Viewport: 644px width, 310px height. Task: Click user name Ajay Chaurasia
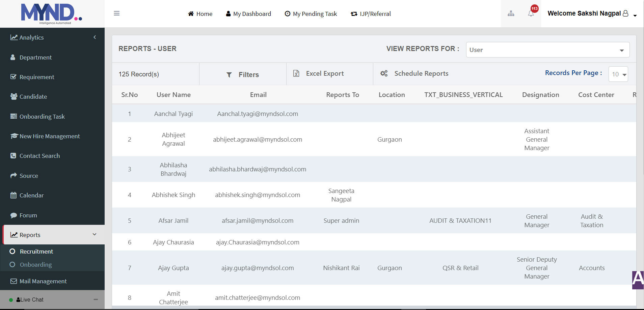pyautogui.click(x=173, y=242)
